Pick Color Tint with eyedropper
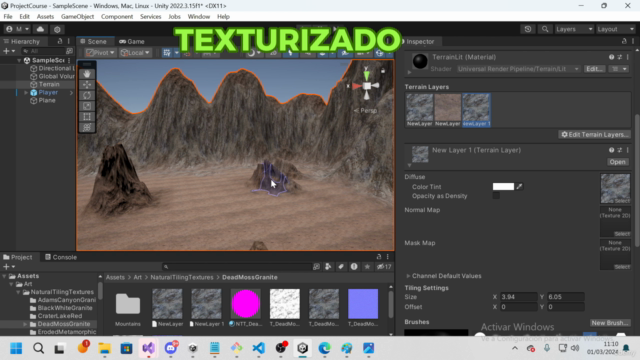Viewport: 640px width, 360px height. (x=519, y=187)
